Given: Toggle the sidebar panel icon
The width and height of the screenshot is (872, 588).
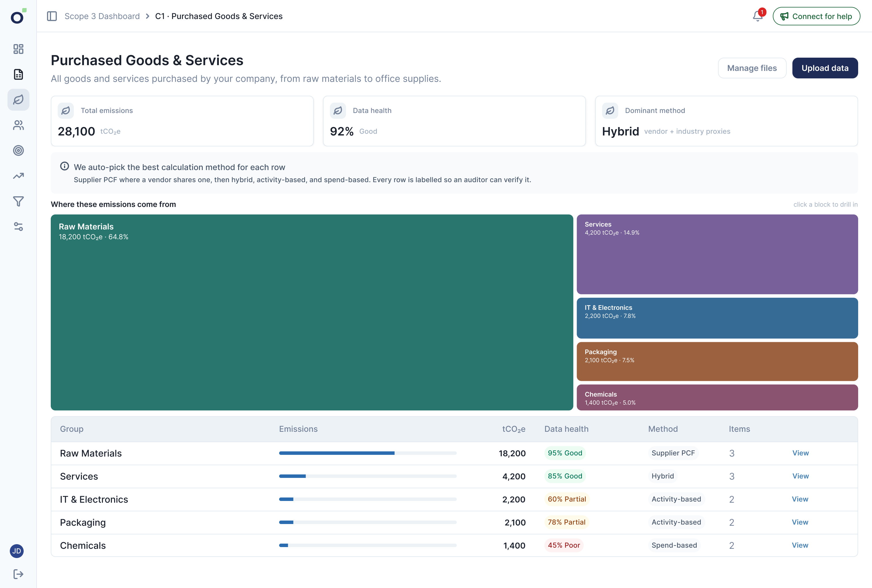Looking at the screenshot, I should 52,16.
